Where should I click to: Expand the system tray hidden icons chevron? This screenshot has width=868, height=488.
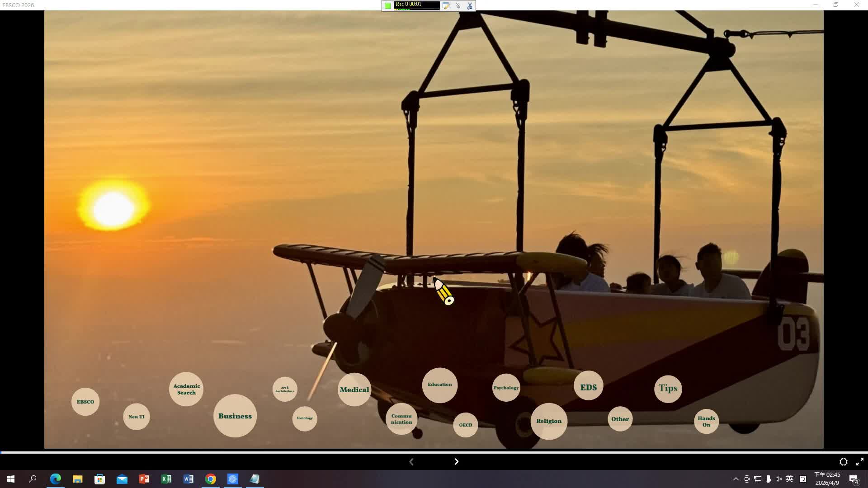736,479
